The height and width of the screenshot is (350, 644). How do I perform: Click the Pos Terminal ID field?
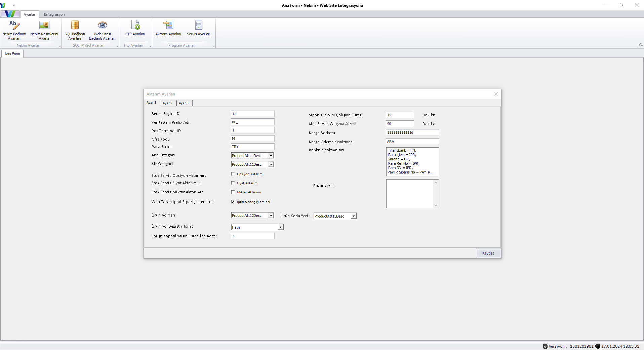click(253, 130)
